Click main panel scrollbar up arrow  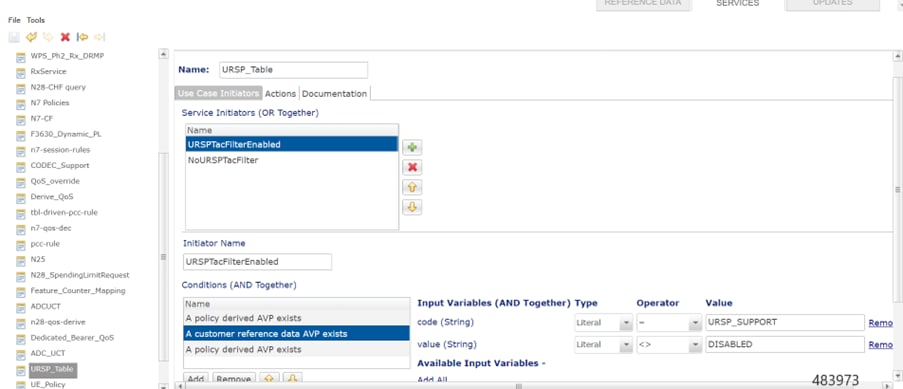coord(897,56)
